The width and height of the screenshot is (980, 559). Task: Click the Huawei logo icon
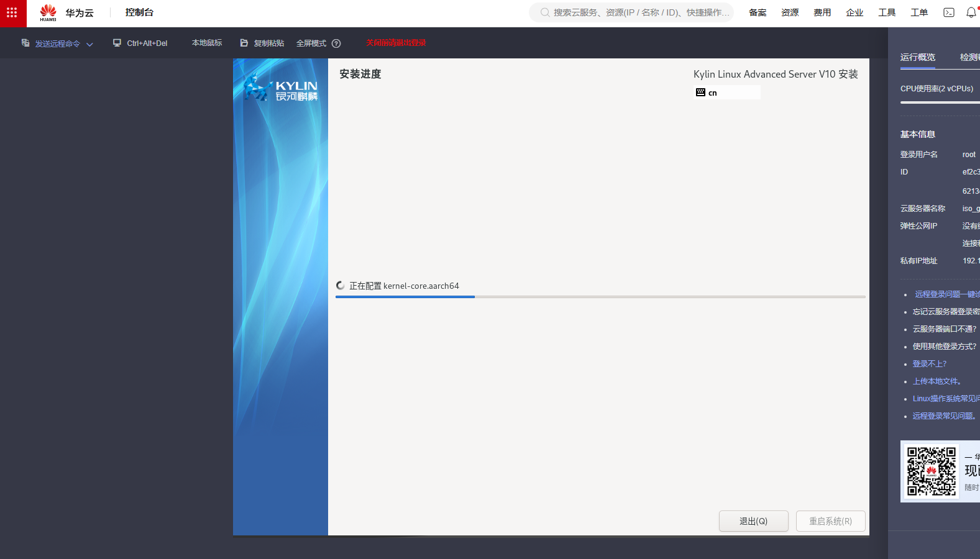point(48,12)
